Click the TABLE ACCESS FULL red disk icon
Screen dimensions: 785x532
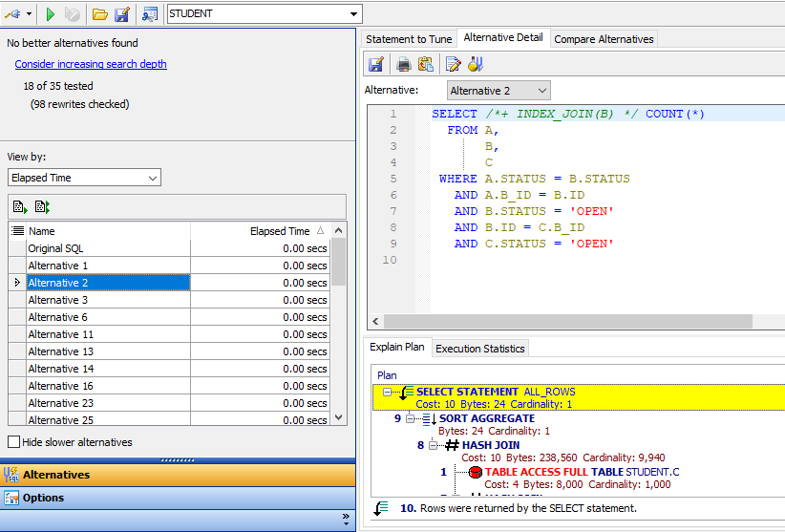[475, 472]
